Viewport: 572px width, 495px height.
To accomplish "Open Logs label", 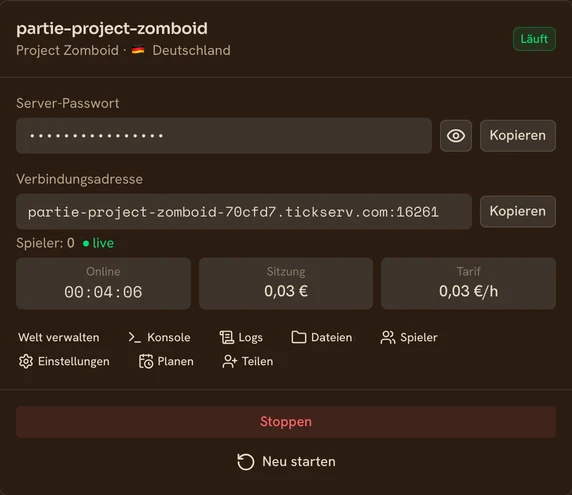I will pos(250,338).
